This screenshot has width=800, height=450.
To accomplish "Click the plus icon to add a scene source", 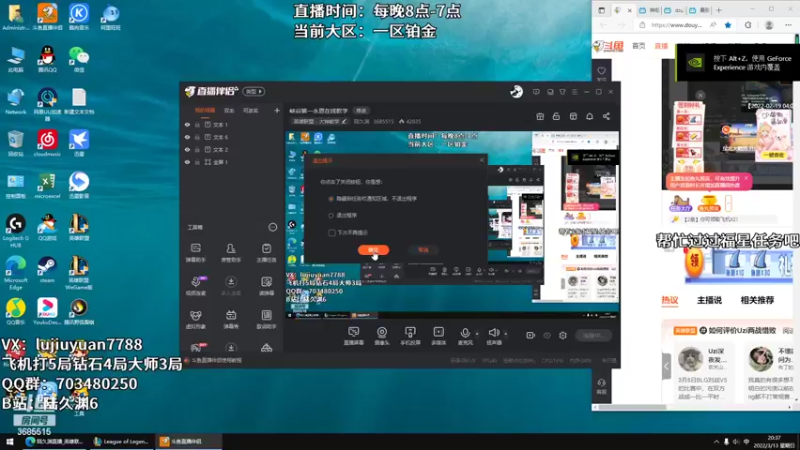I will 277,110.
